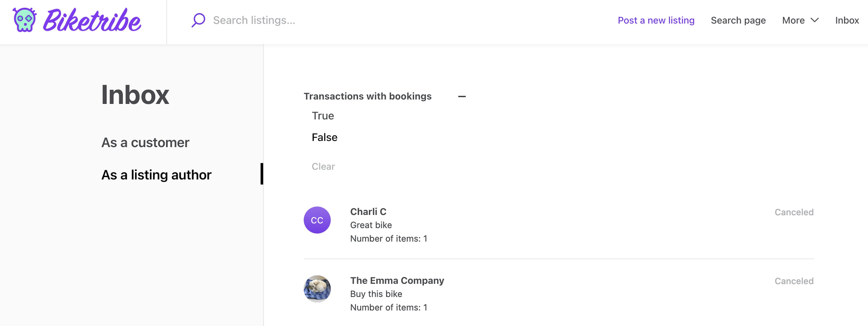Click The Emma Company profile picture
This screenshot has height=326, width=868.
point(317,288)
